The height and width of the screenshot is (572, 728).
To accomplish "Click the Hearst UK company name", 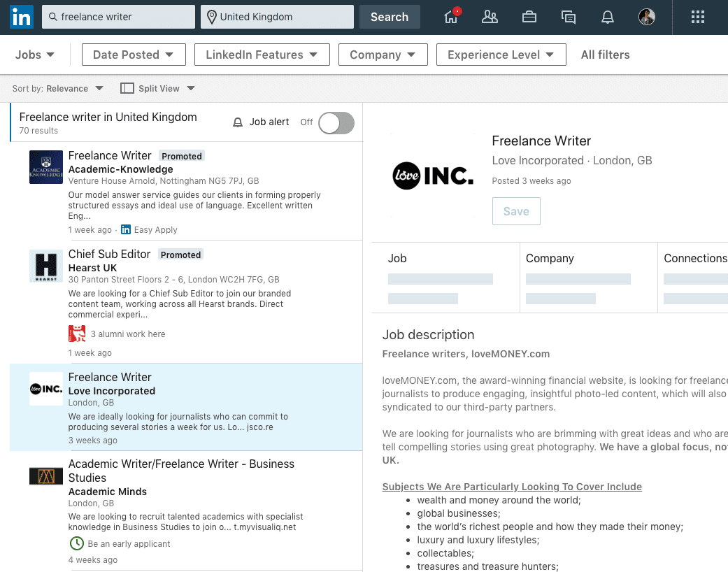I will click(92, 268).
